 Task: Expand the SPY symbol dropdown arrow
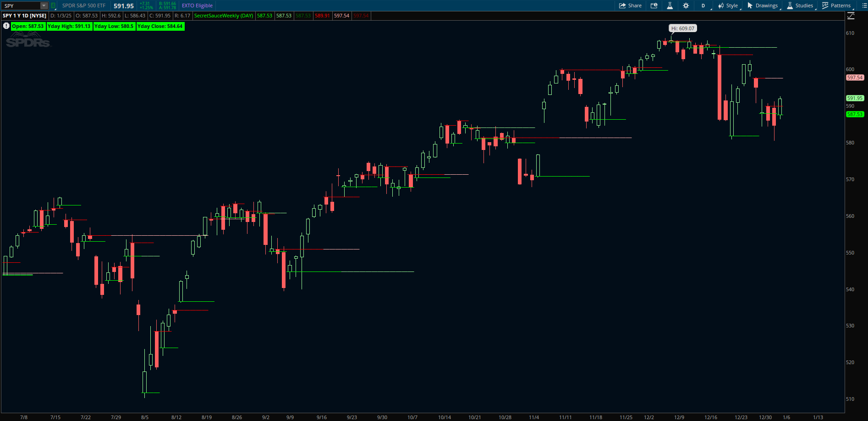point(44,6)
